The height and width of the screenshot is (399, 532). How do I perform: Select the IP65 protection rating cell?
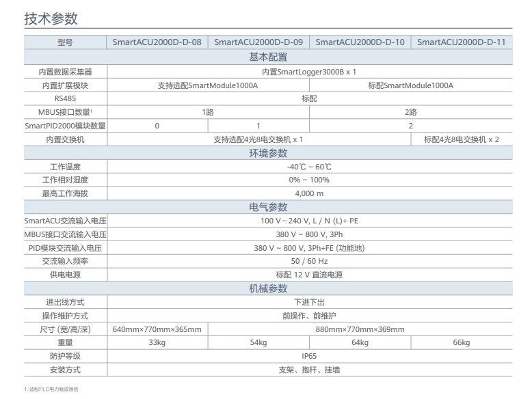pos(309,356)
